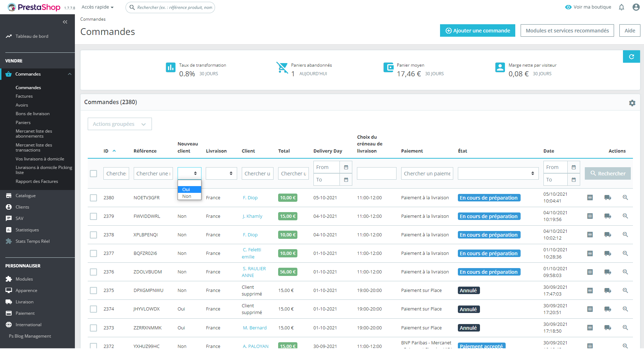Open Delivery Day From calendar picker

[x=346, y=167]
